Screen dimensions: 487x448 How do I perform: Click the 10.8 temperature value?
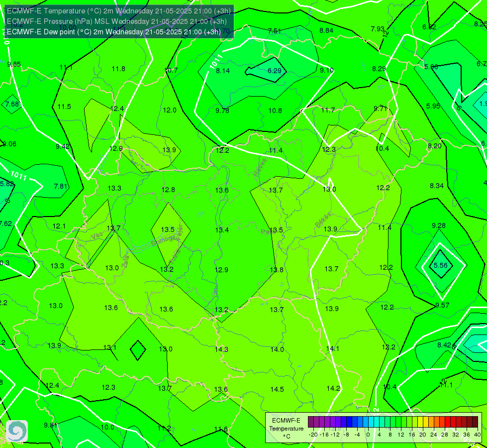click(x=275, y=111)
